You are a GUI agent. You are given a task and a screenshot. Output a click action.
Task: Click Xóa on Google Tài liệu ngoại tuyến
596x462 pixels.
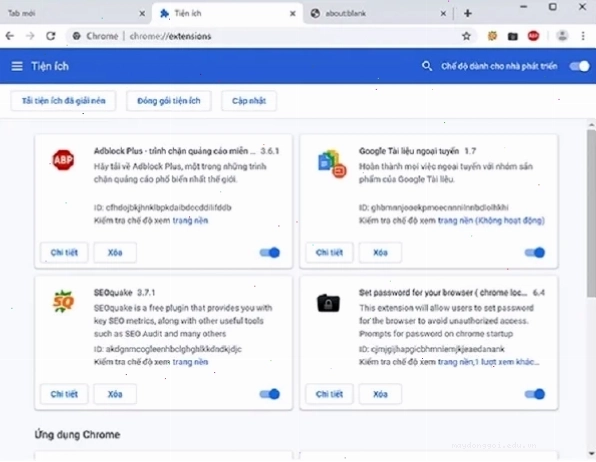click(380, 252)
